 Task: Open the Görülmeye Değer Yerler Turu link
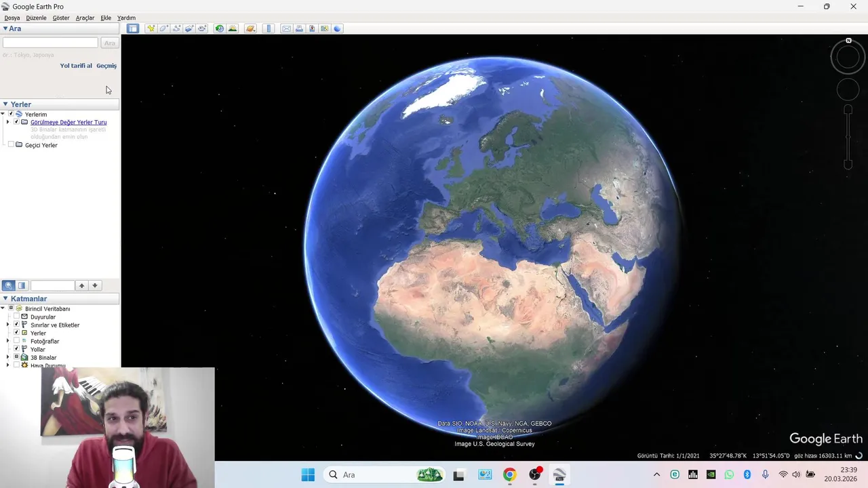click(x=68, y=122)
